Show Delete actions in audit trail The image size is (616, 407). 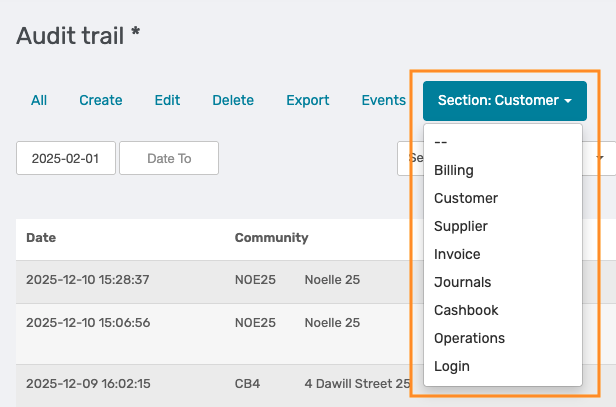coord(233,100)
